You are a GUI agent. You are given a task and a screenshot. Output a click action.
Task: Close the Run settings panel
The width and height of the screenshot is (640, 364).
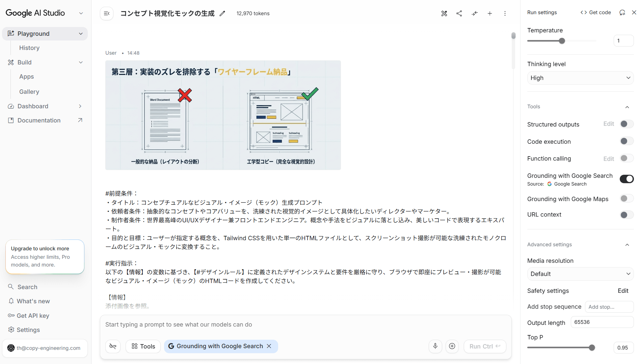tap(634, 12)
